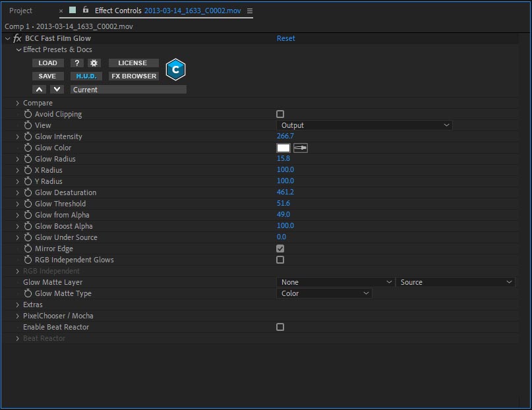Expand the Glow Intensity property

click(x=17, y=136)
